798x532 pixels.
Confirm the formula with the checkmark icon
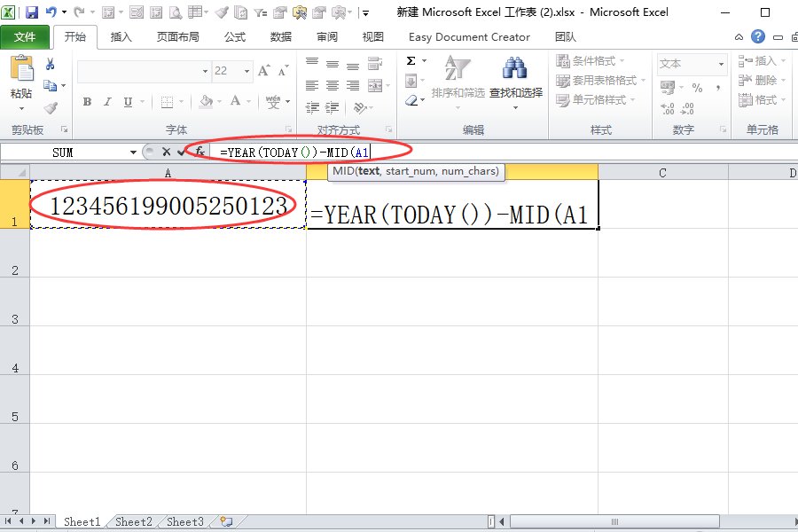tap(182, 152)
